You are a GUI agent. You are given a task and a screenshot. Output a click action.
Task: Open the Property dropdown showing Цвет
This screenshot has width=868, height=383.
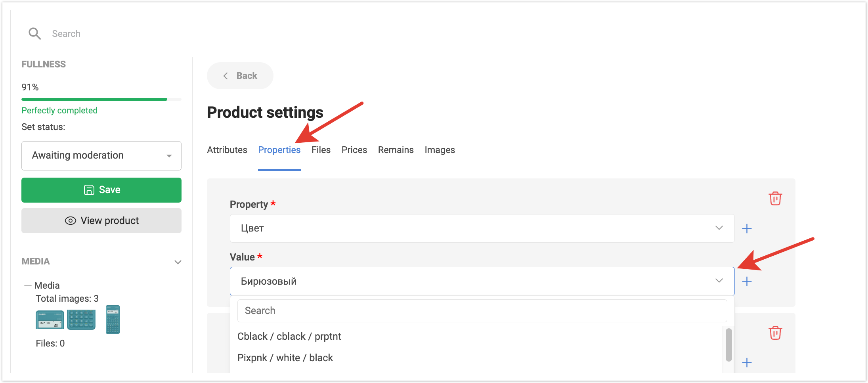point(482,228)
